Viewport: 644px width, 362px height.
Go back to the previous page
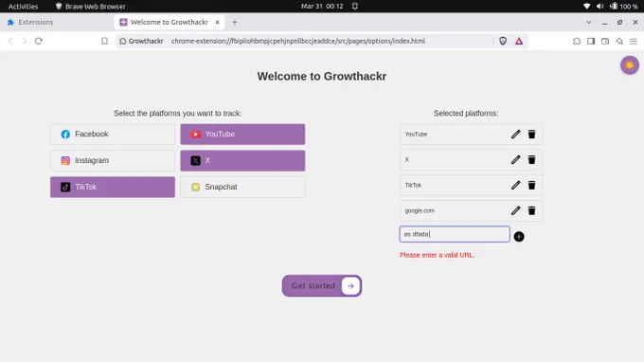coord(10,41)
